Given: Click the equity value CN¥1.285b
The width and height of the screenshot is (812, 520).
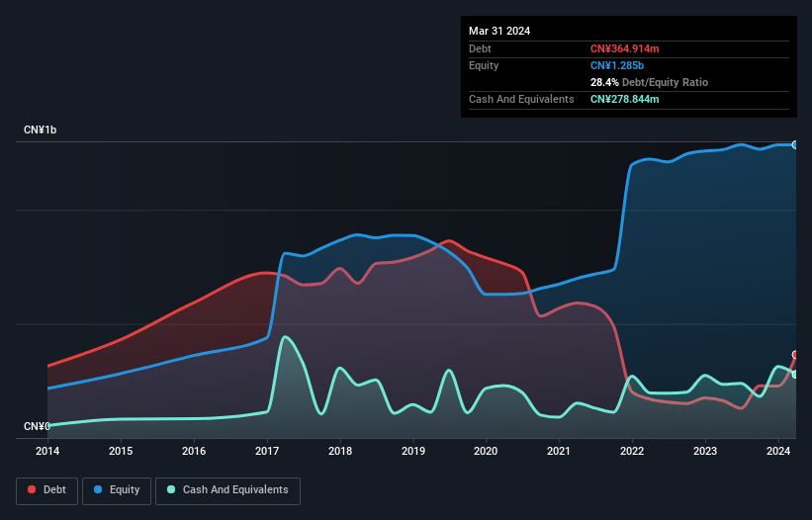Looking at the screenshot, I should (x=617, y=65).
